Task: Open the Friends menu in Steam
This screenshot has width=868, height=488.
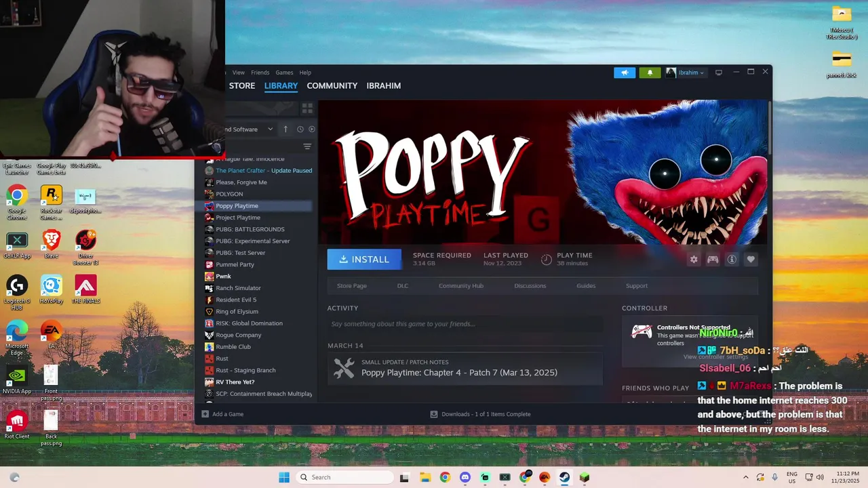Action: (x=260, y=73)
